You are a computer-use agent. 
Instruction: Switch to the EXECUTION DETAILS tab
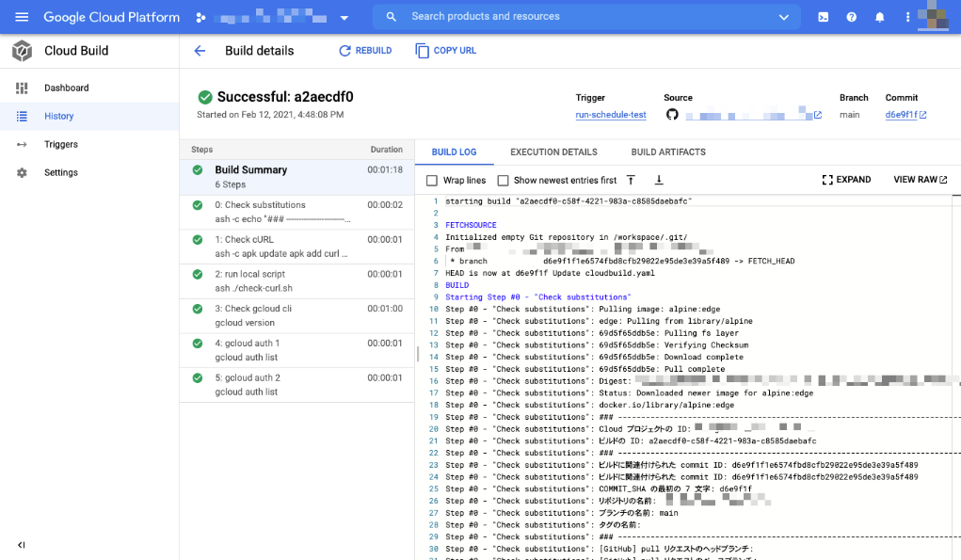(x=553, y=152)
